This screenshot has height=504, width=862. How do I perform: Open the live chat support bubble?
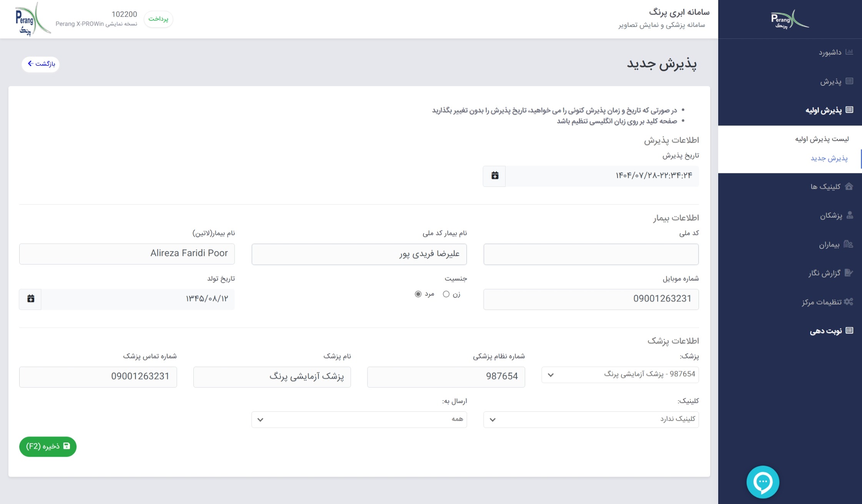(763, 482)
